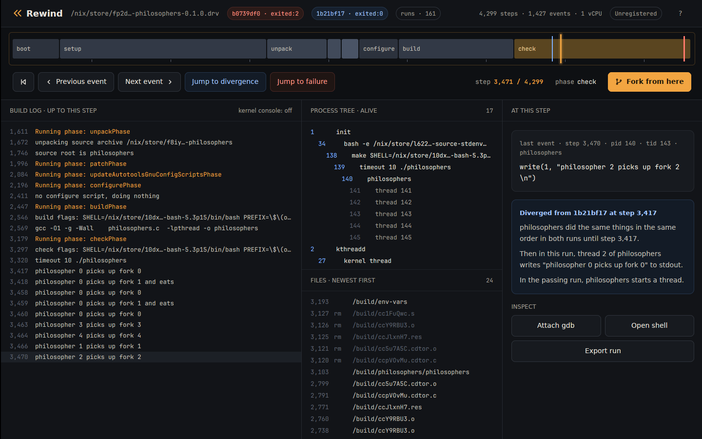The image size is (702, 439).
Task: Click the step 3,471 / 4,299 counter
Action: (x=509, y=82)
